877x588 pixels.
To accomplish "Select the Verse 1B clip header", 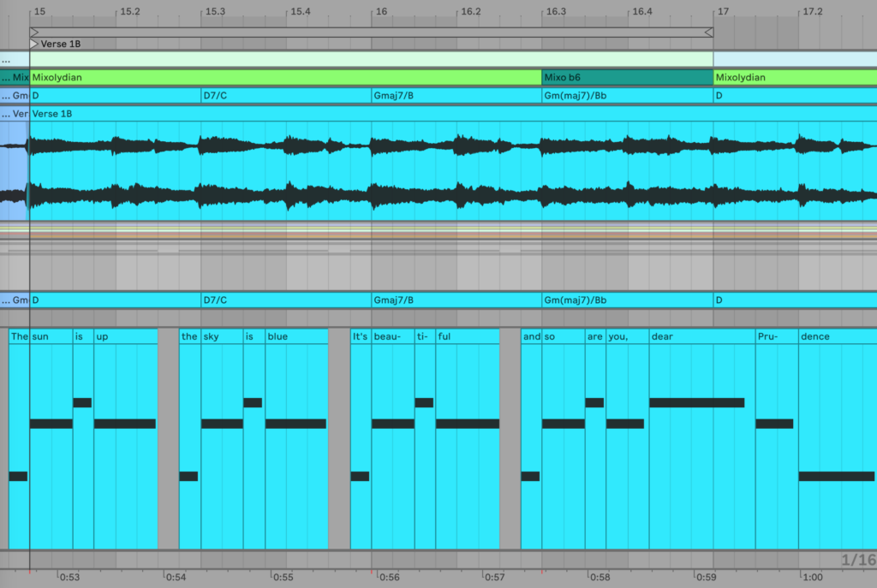I will point(453,114).
